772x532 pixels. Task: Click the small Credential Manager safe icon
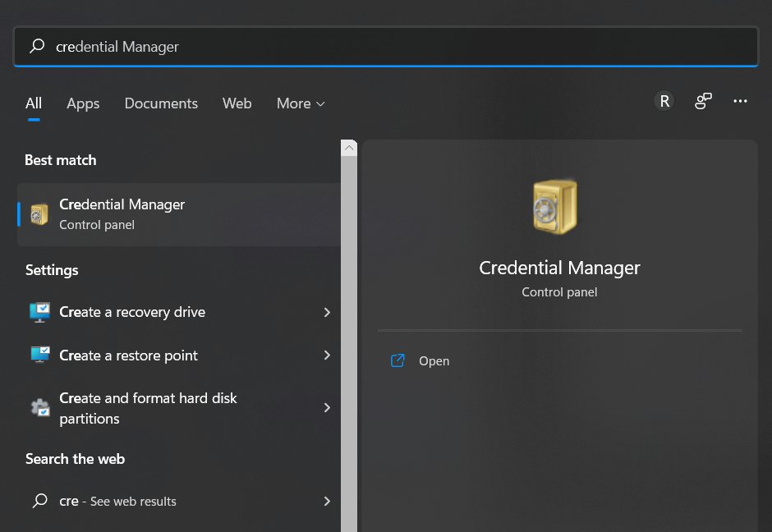pyautogui.click(x=39, y=214)
